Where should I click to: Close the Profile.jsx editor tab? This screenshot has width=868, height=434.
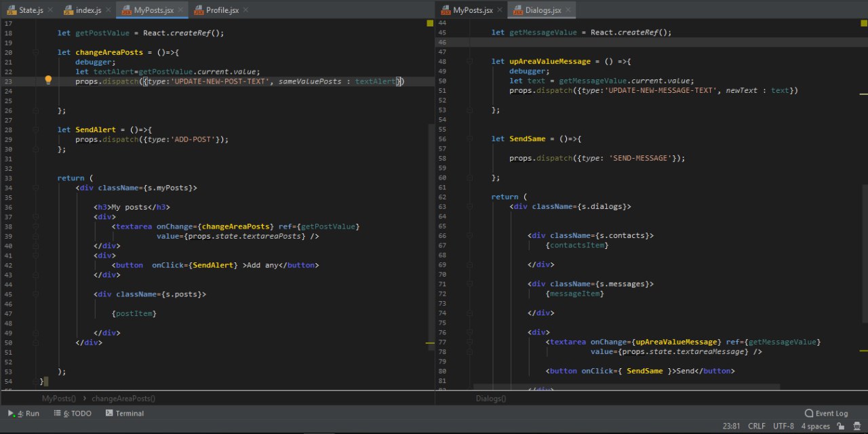pyautogui.click(x=245, y=11)
